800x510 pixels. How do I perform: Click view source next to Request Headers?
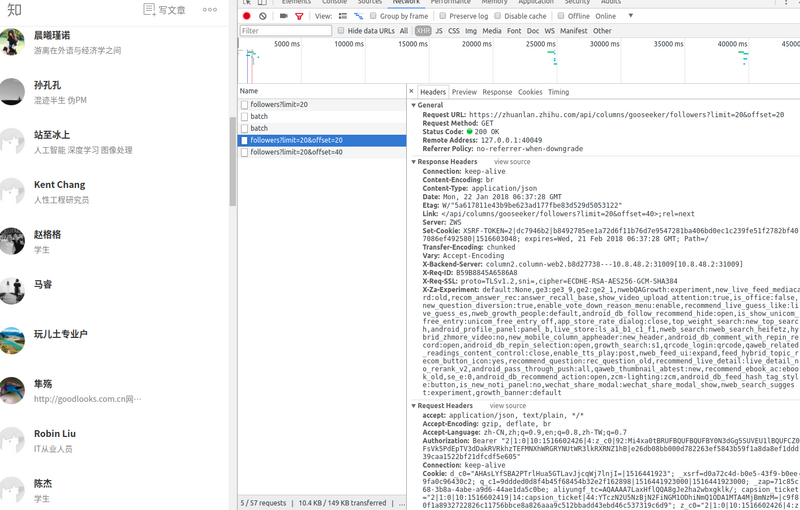click(508, 406)
